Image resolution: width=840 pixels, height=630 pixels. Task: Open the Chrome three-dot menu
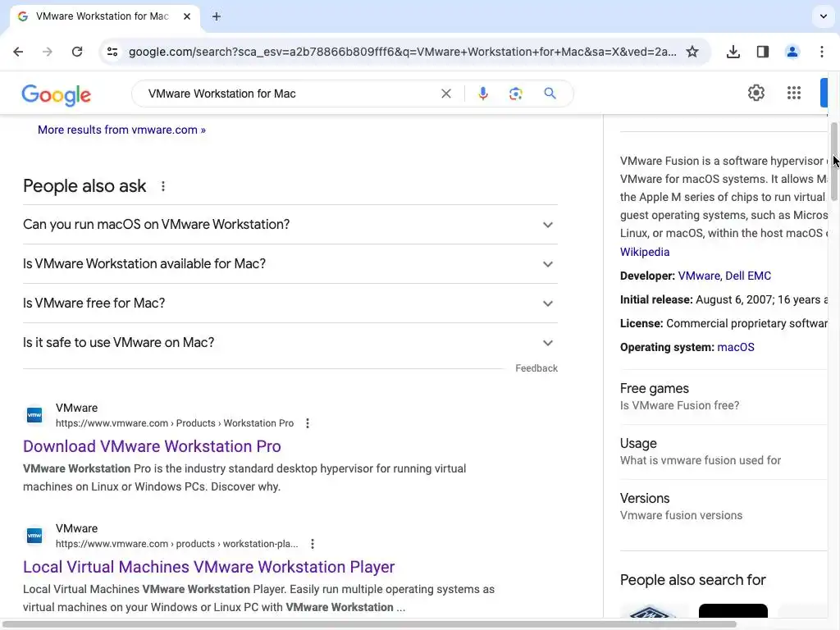(822, 52)
